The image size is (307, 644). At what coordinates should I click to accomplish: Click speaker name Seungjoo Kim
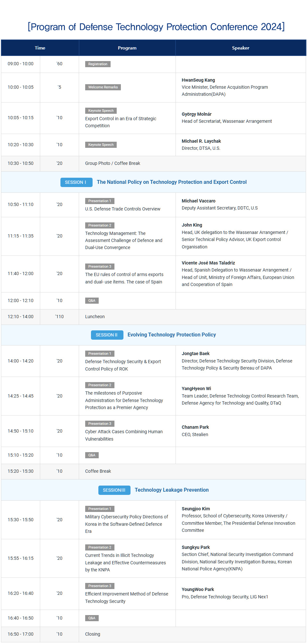coord(195,509)
